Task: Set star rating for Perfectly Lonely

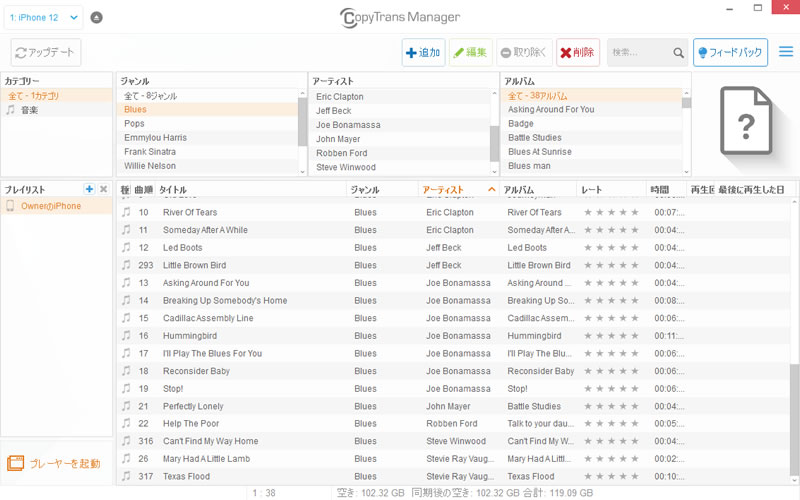Action: pyautogui.click(x=611, y=406)
